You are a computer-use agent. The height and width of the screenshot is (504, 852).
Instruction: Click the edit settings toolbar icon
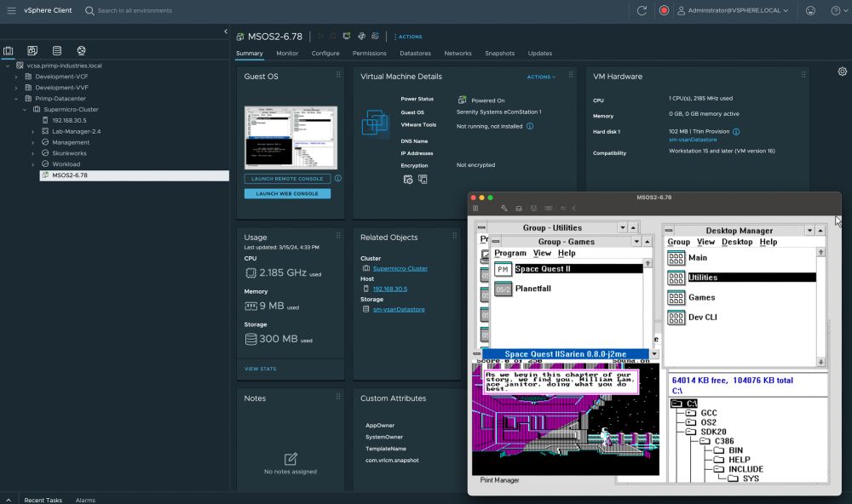coord(361,37)
